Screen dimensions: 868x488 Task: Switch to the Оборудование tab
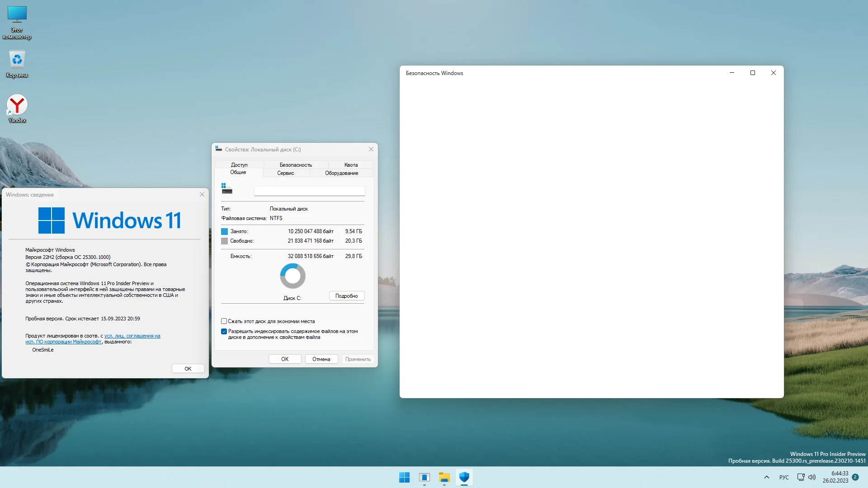click(x=341, y=173)
